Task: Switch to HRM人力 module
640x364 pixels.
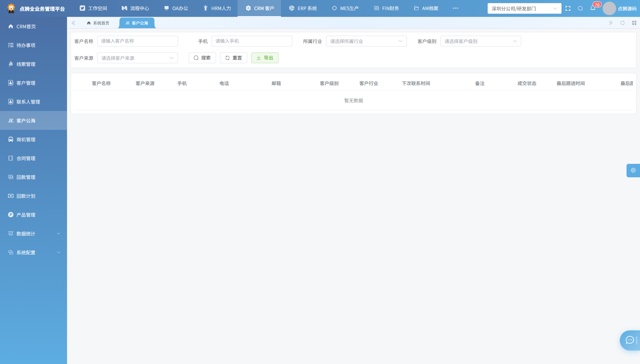Action: pyautogui.click(x=217, y=8)
